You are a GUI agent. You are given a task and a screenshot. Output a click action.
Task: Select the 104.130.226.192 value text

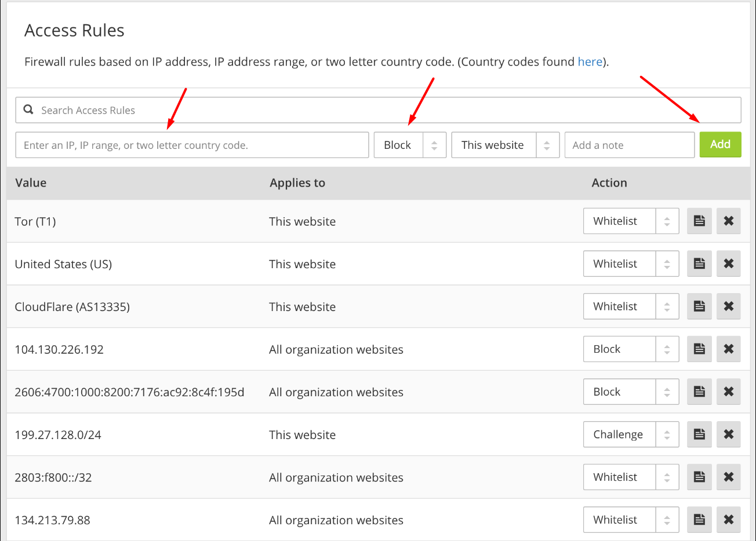(x=59, y=350)
